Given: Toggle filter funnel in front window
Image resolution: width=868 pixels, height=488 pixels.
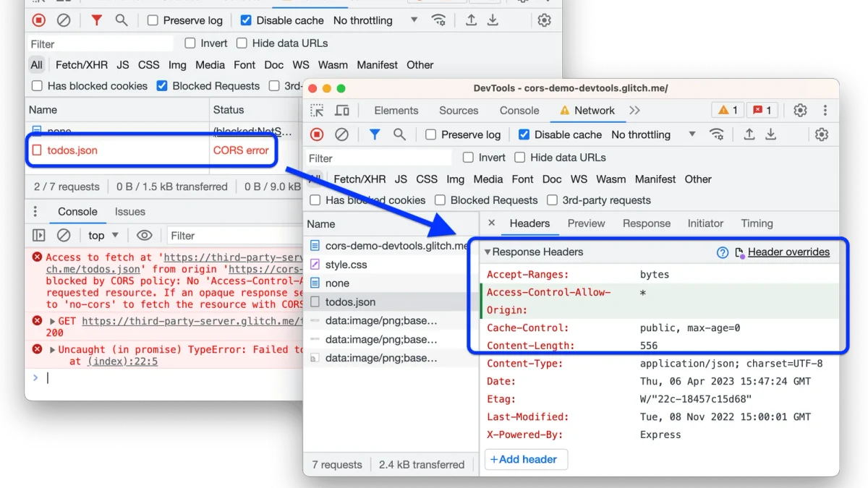Looking at the screenshot, I should pos(374,134).
